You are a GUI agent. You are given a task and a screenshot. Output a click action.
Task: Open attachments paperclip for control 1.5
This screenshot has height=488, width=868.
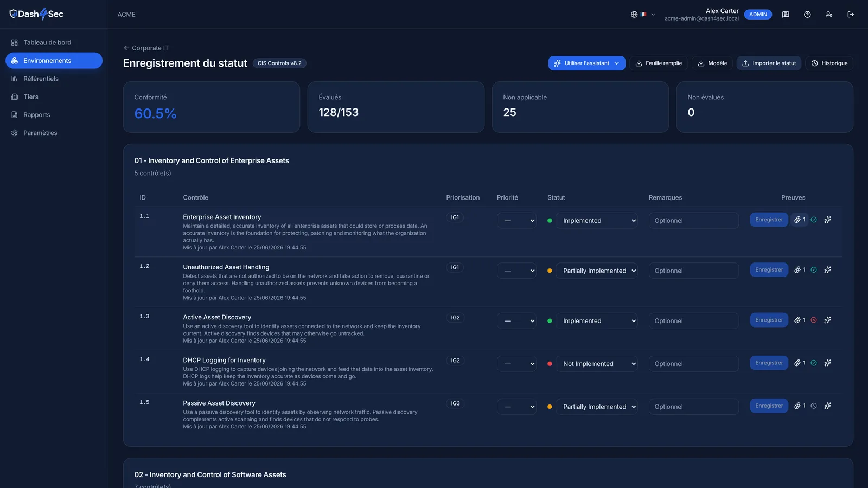pyautogui.click(x=800, y=406)
